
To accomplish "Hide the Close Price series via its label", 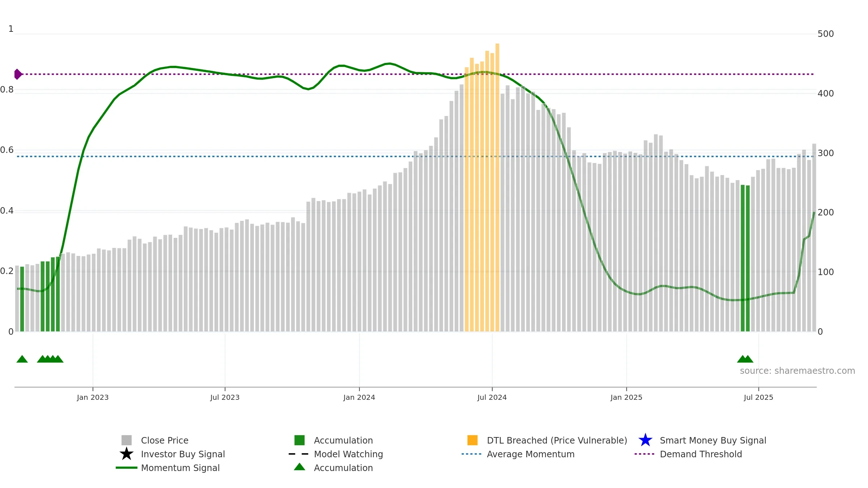I will [x=165, y=440].
